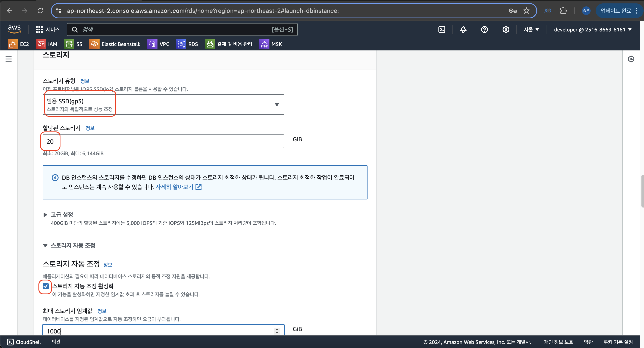Open the 서울 region selector
This screenshot has width=644, height=348.
coord(531,29)
